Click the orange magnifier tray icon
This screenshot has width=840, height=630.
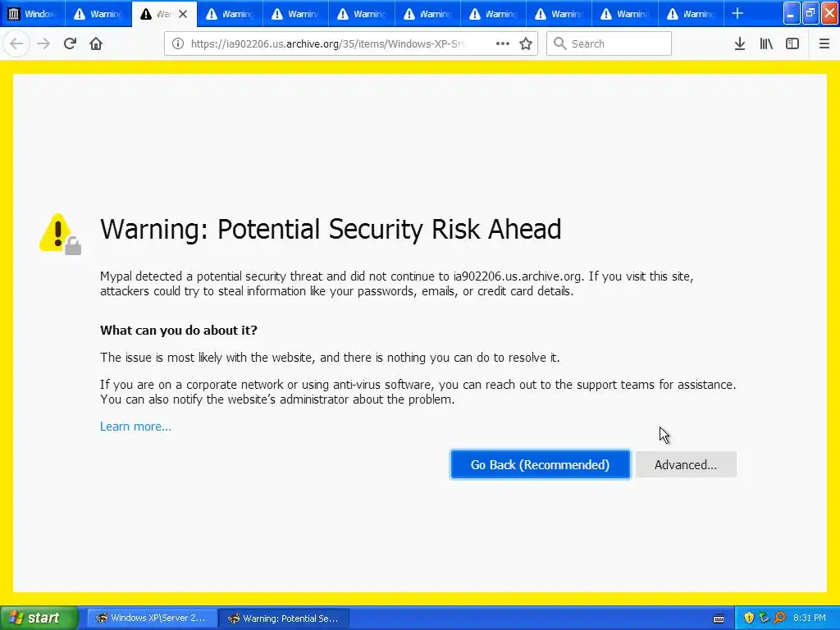779,619
